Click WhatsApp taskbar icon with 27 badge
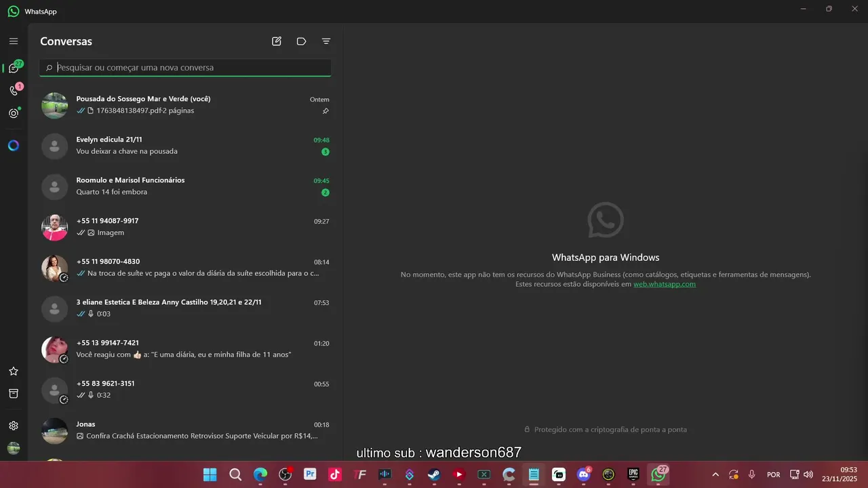This screenshot has width=868, height=488. (x=658, y=474)
